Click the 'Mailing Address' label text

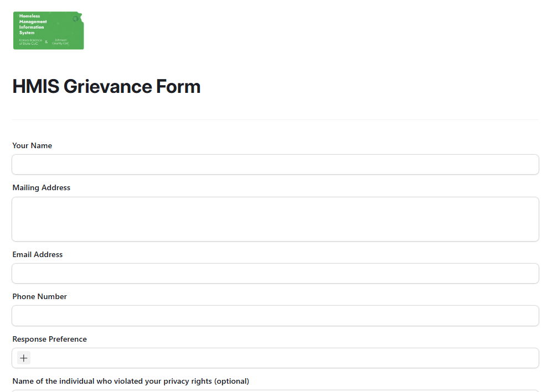pyautogui.click(x=42, y=188)
